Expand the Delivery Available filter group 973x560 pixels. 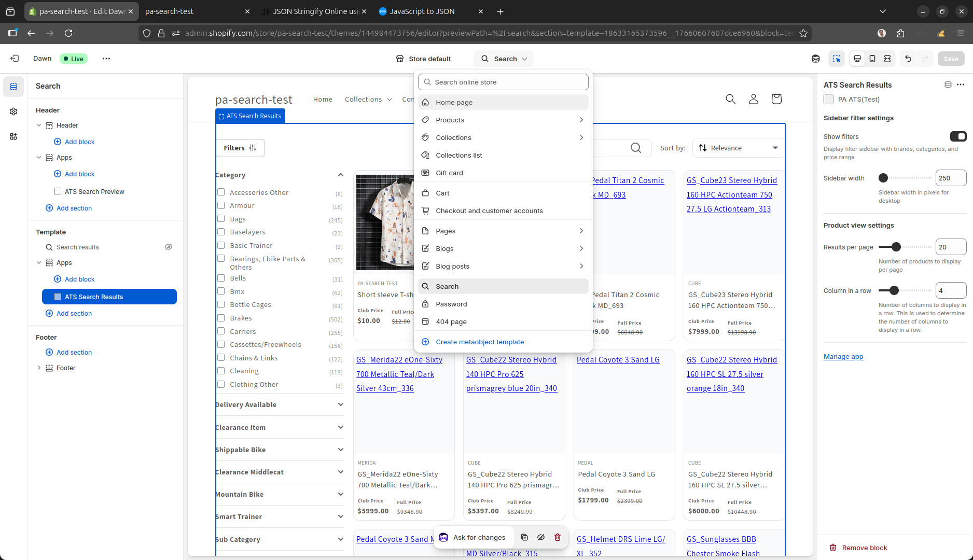click(340, 404)
